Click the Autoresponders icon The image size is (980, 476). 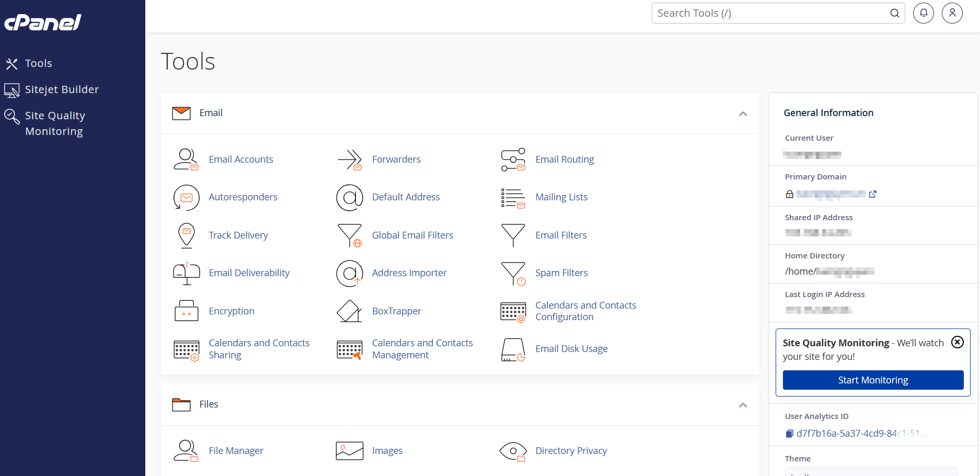186,197
